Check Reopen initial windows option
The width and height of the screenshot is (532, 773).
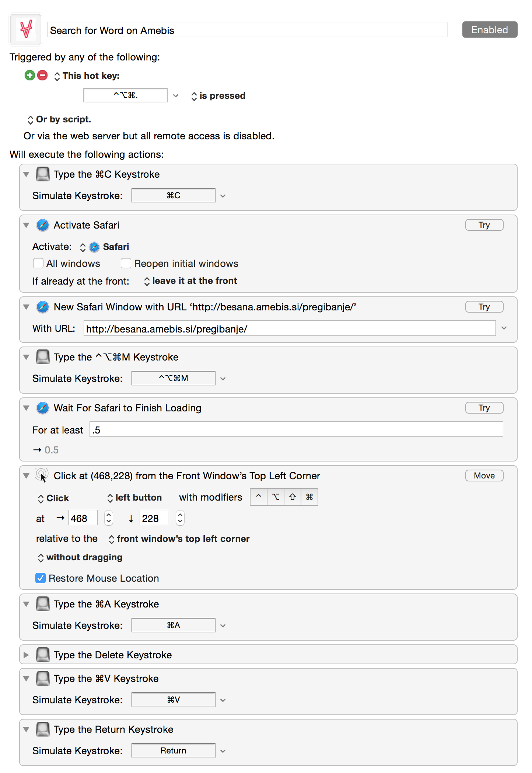pyautogui.click(x=126, y=263)
